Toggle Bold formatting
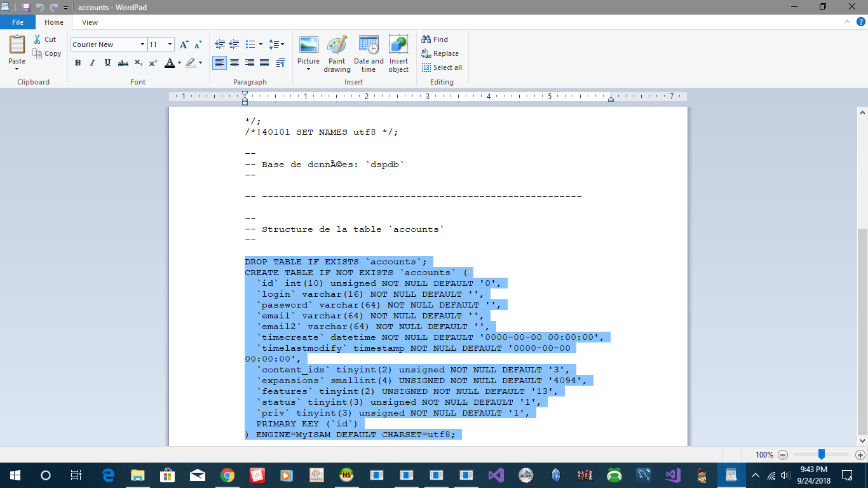Image resolution: width=868 pixels, height=488 pixels. point(78,63)
